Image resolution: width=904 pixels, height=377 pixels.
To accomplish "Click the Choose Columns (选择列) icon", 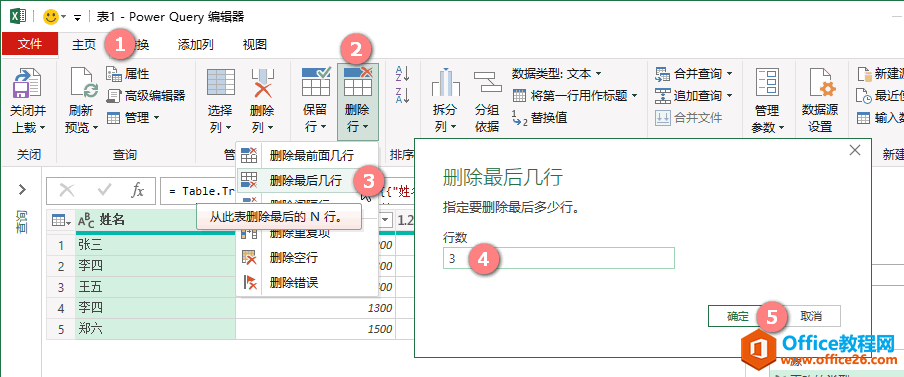I will pyautogui.click(x=220, y=82).
